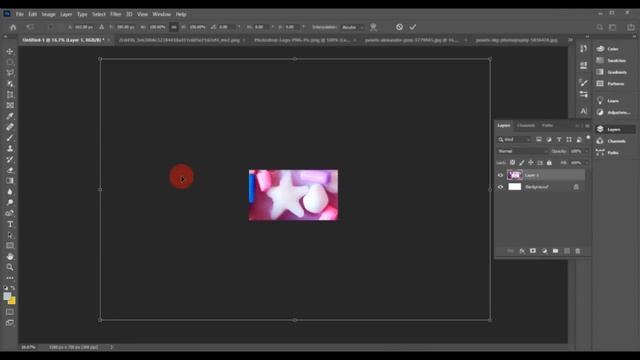The height and width of the screenshot is (360, 640).
Task: Hide the Background layer eye icon
Action: pos(500,187)
